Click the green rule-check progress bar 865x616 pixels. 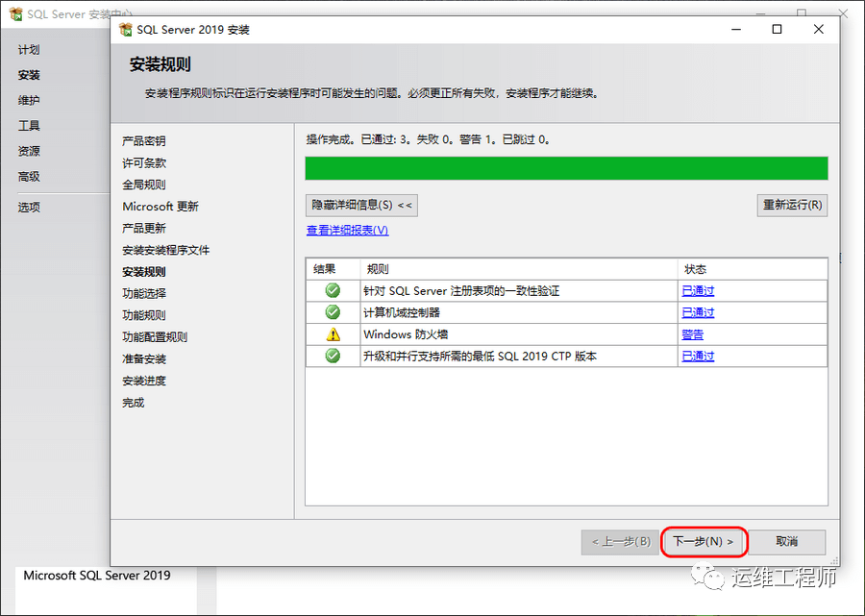[x=566, y=168]
